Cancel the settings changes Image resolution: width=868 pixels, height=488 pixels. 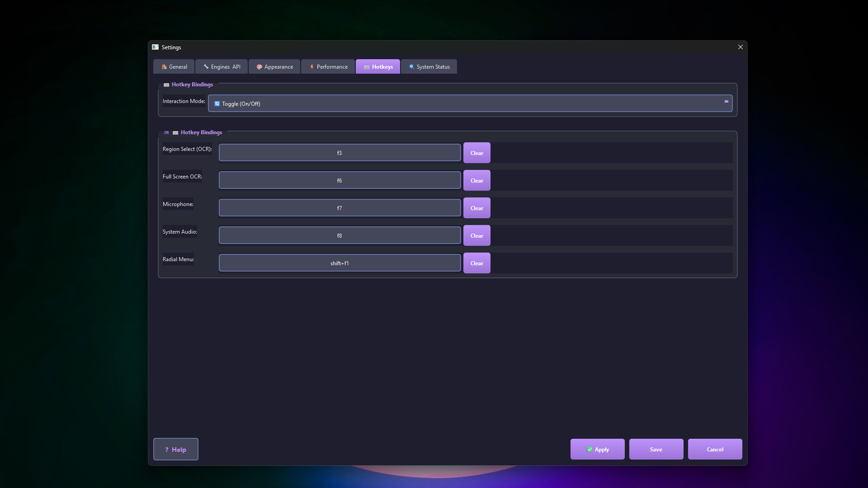715,449
